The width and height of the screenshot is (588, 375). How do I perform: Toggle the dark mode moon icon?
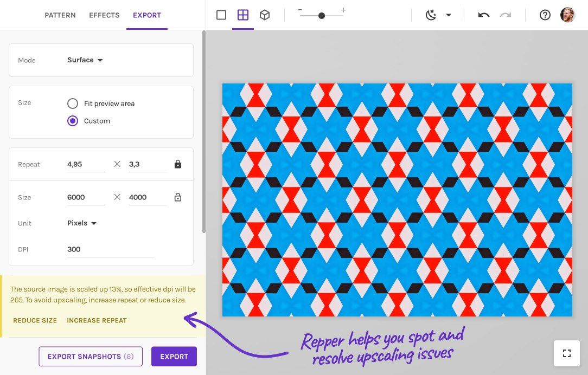click(431, 15)
